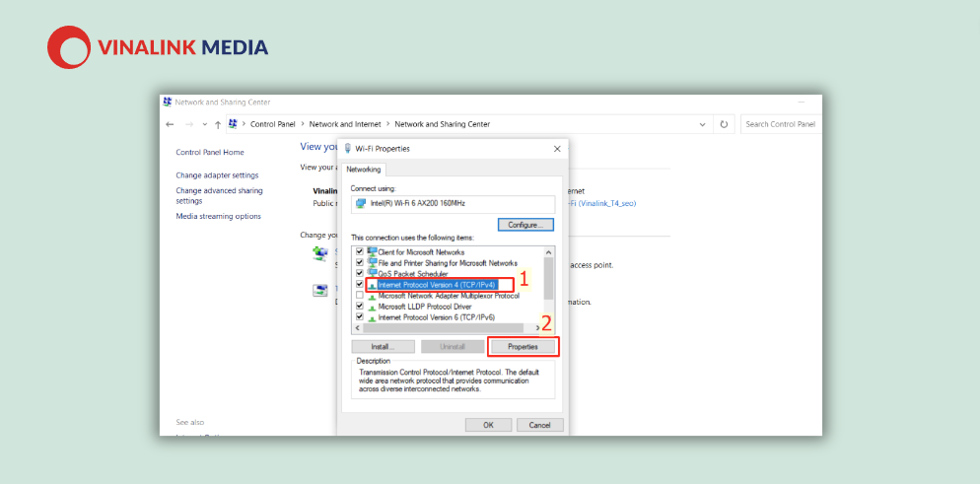Click the items list scroll-up arrow

tap(549, 251)
